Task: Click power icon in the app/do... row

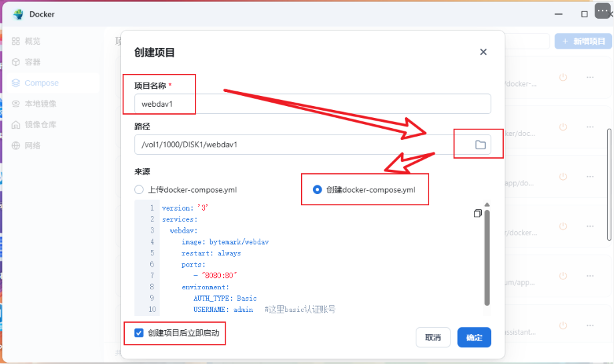Action: click(x=563, y=176)
